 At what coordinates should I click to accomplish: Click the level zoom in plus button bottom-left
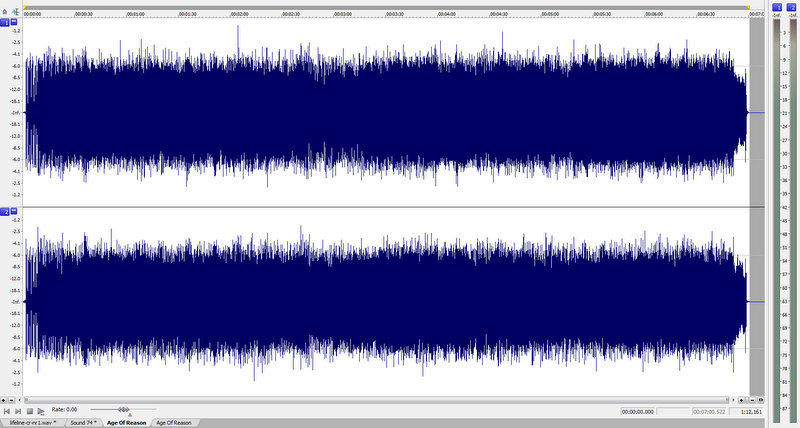(5, 400)
